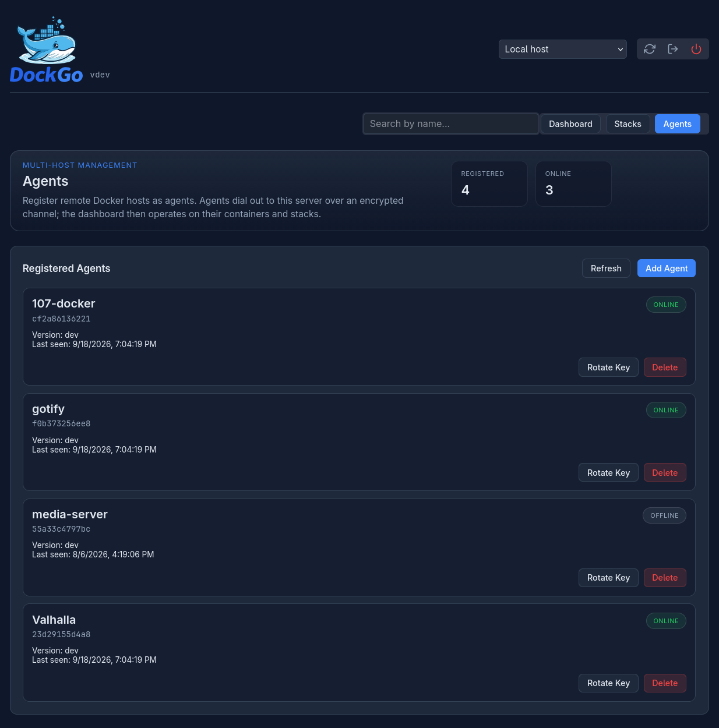Click the DockGo whale logo

47,49
